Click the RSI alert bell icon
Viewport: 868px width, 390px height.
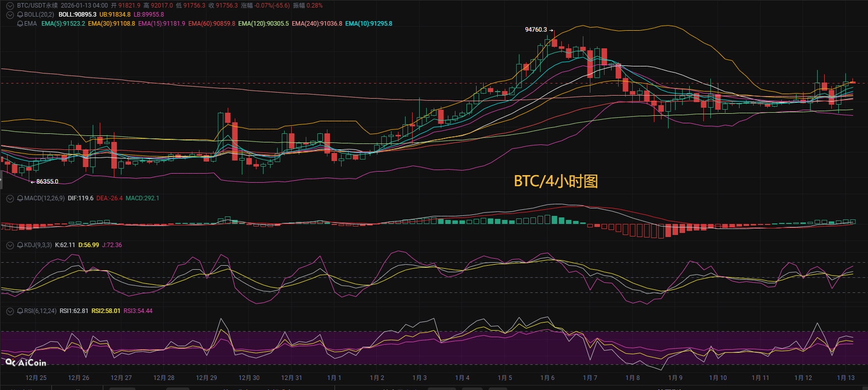point(20,311)
